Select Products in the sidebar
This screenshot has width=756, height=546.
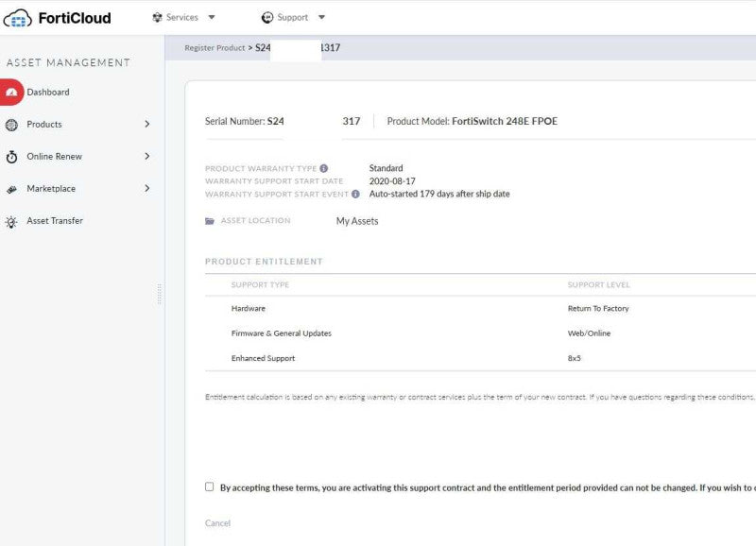pos(44,125)
